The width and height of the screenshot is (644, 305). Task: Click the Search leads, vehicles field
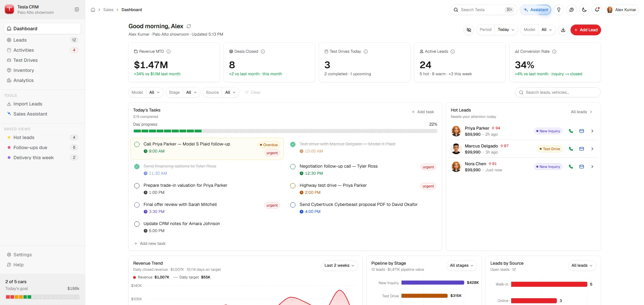pyautogui.click(x=558, y=92)
